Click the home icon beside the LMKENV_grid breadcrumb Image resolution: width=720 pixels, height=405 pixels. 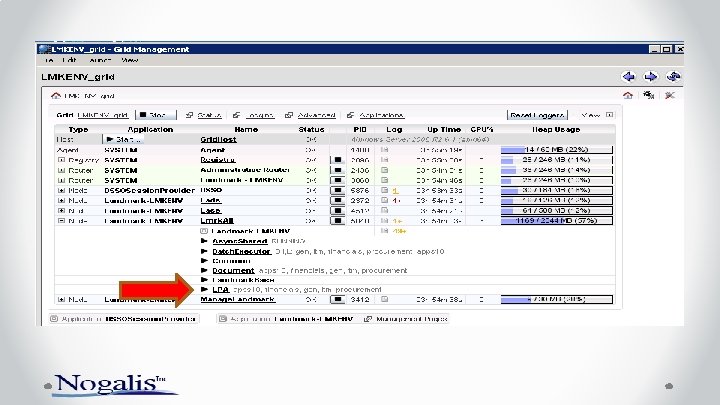56,96
